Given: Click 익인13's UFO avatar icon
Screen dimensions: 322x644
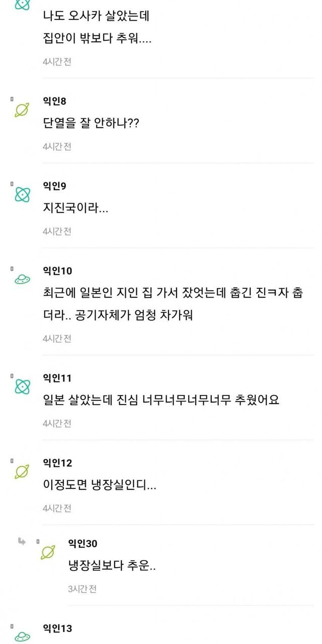Looking at the screenshot, I should click(x=22, y=635).
